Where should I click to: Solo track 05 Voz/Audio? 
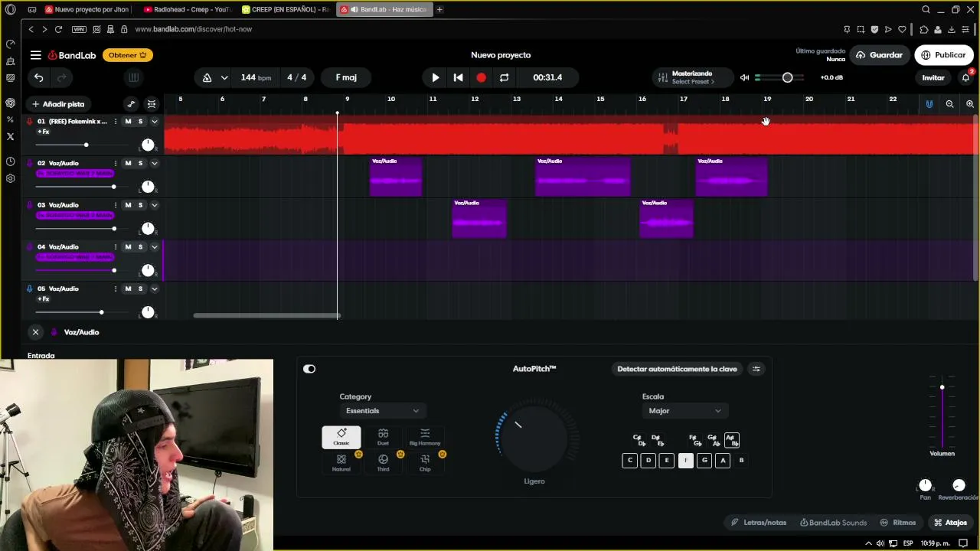pyautogui.click(x=140, y=289)
